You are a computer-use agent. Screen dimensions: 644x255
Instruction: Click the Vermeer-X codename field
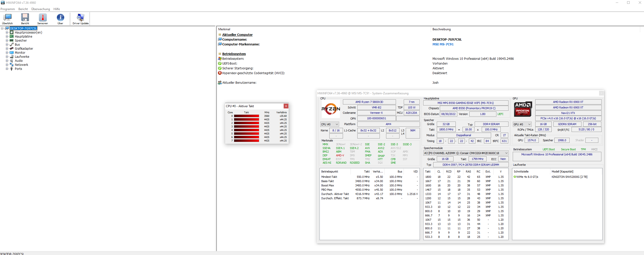376,113
